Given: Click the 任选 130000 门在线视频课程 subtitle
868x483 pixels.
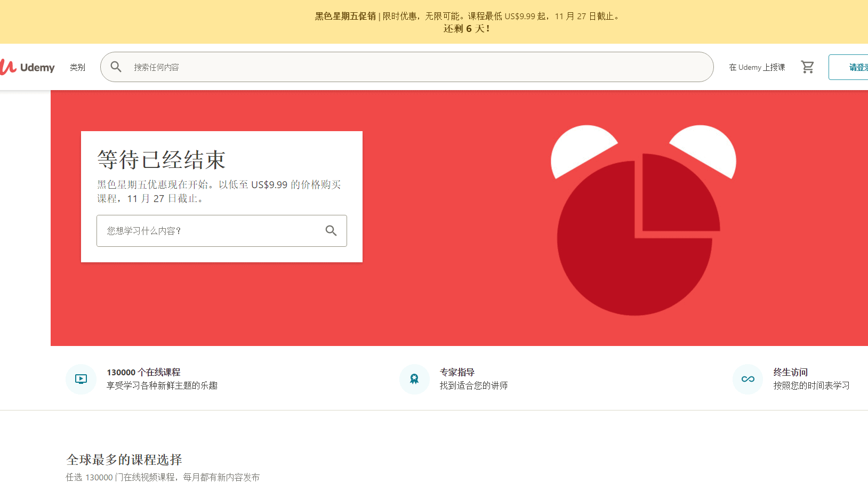Looking at the screenshot, I should click(163, 477).
